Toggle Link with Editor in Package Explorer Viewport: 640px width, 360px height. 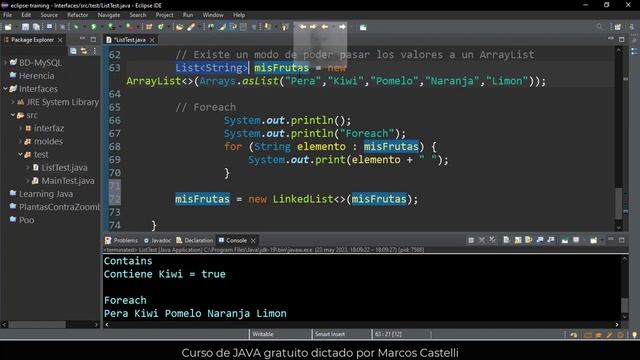click(84, 51)
